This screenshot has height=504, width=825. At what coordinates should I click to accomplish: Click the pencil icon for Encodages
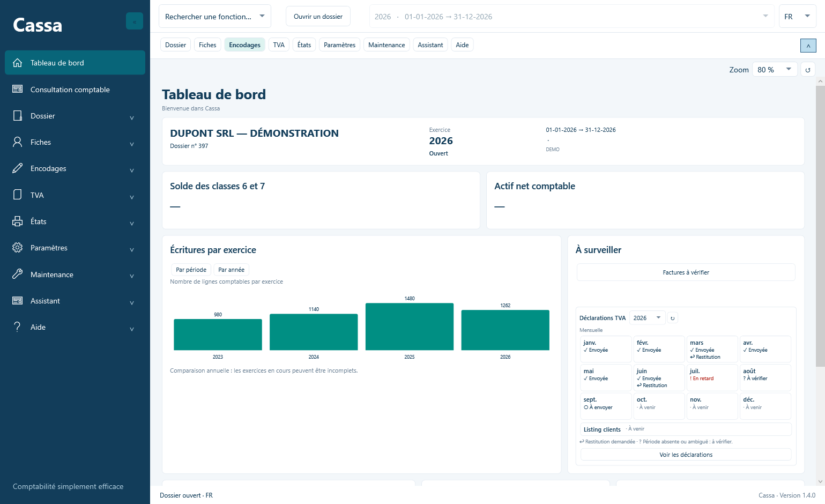coord(18,168)
